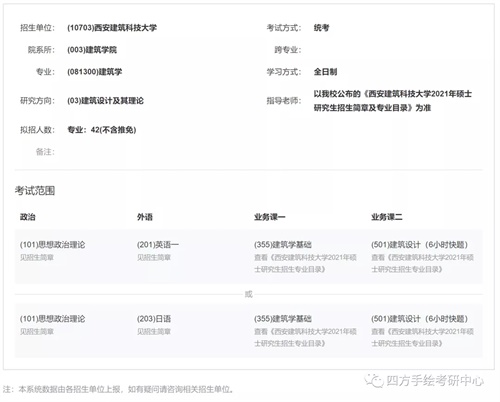Click the (081300)建筑学 major value
This screenshot has height=402, width=500.
click(x=95, y=72)
